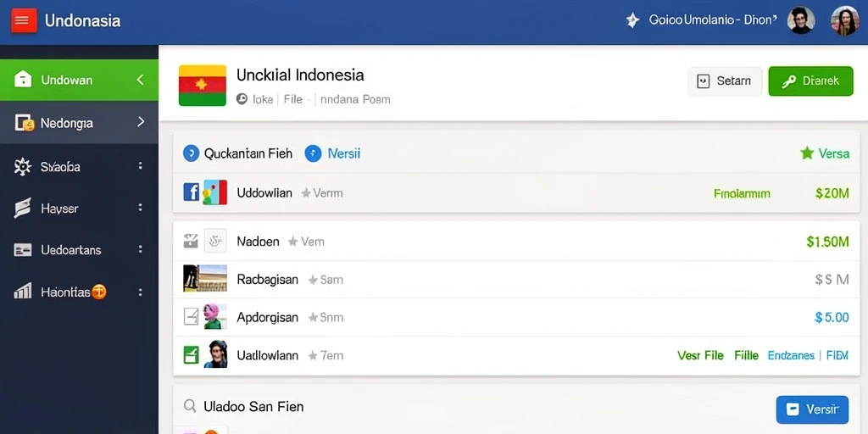Viewport: 868px width, 434px height.
Task: Click the Setam button
Action: click(725, 81)
